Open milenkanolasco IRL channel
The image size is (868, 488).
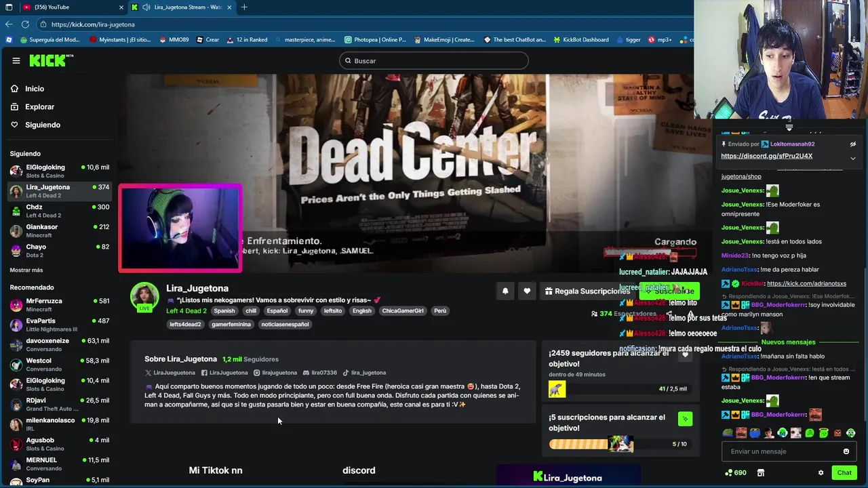pos(60,424)
